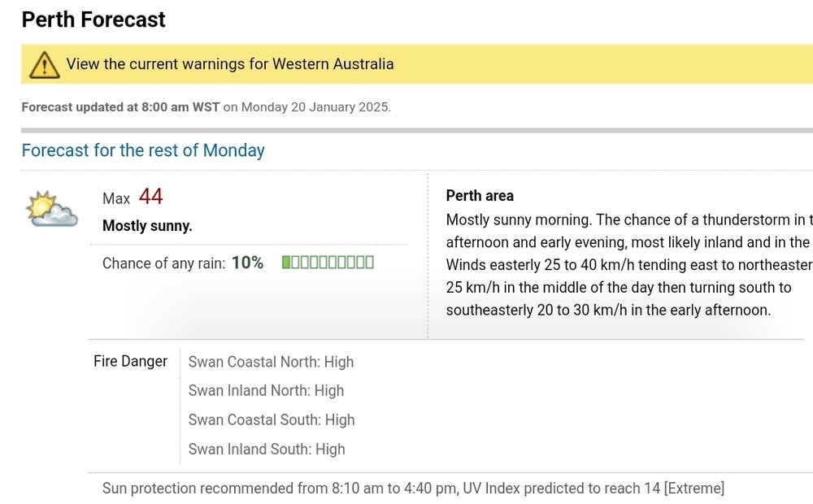Viewport: 813px width, 504px height.
Task: Click the 'Mostly sunny.' summary text
Action: click(147, 226)
